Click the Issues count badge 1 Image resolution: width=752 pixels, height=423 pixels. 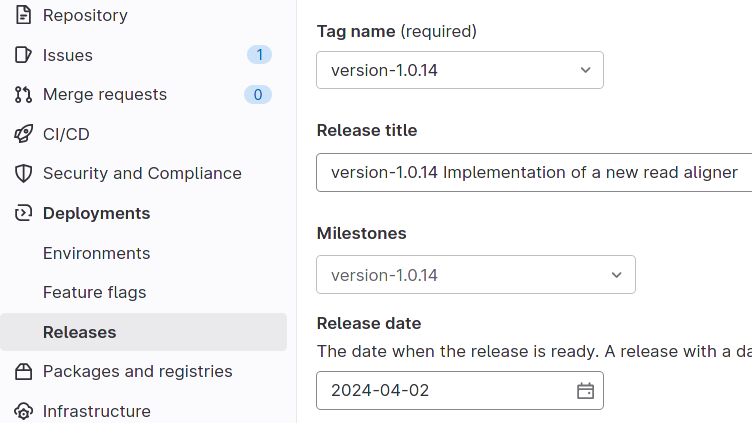tap(259, 55)
